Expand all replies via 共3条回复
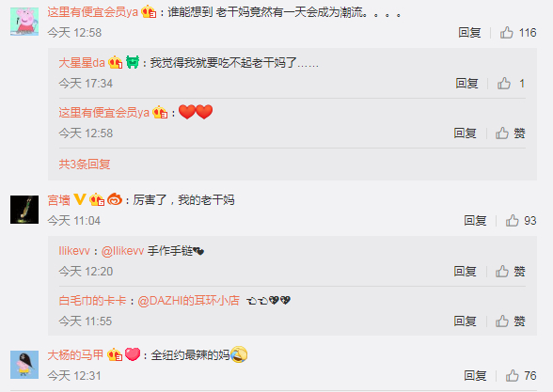The width and height of the screenshot is (553, 392). (x=85, y=164)
